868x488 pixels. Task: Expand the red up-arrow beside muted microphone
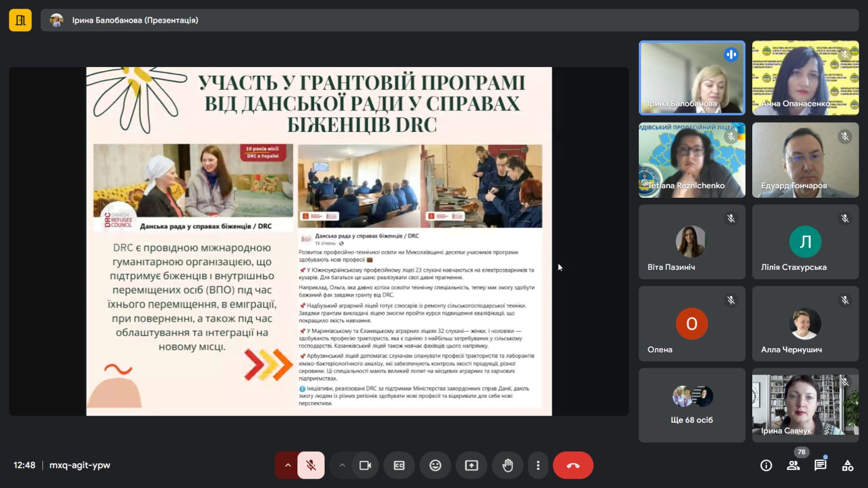click(x=288, y=465)
